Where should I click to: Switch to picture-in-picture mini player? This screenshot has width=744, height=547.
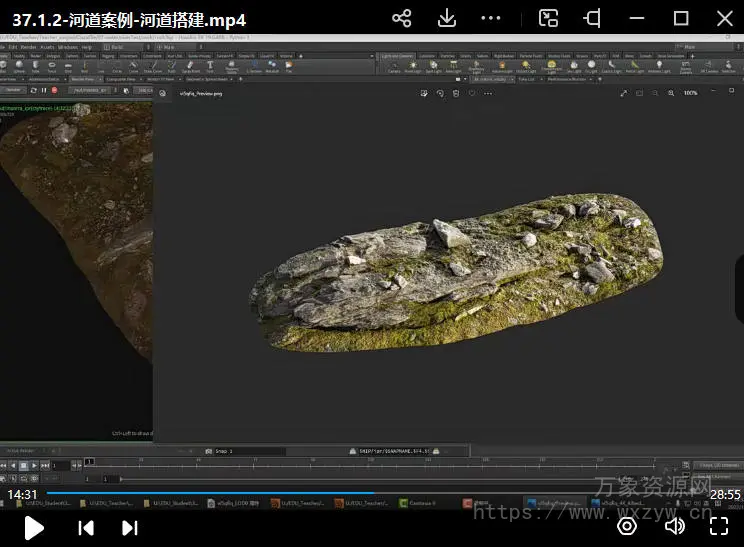point(548,18)
